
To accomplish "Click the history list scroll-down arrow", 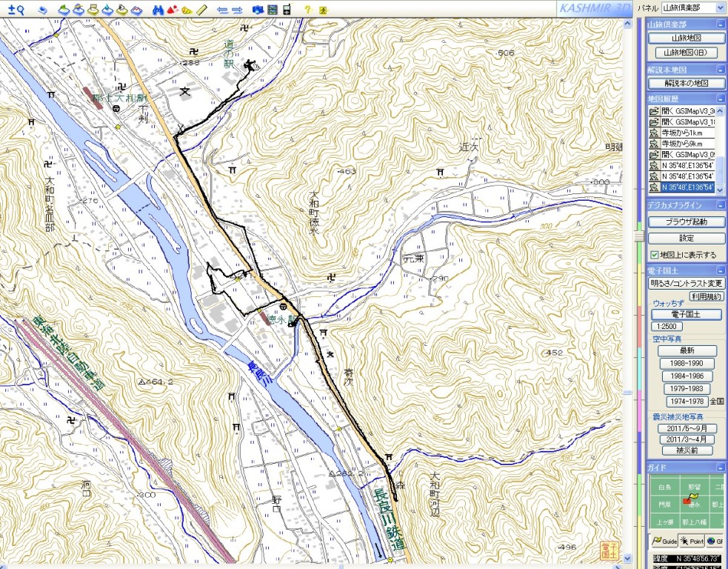I will point(720,190).
